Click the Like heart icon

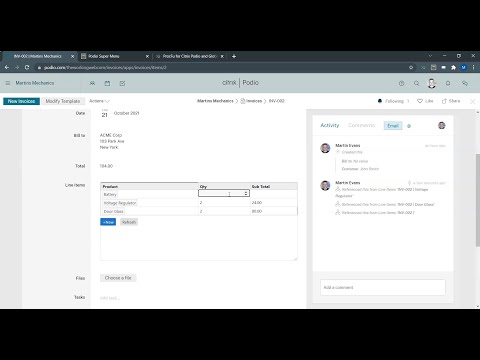(x=420, y=101)
